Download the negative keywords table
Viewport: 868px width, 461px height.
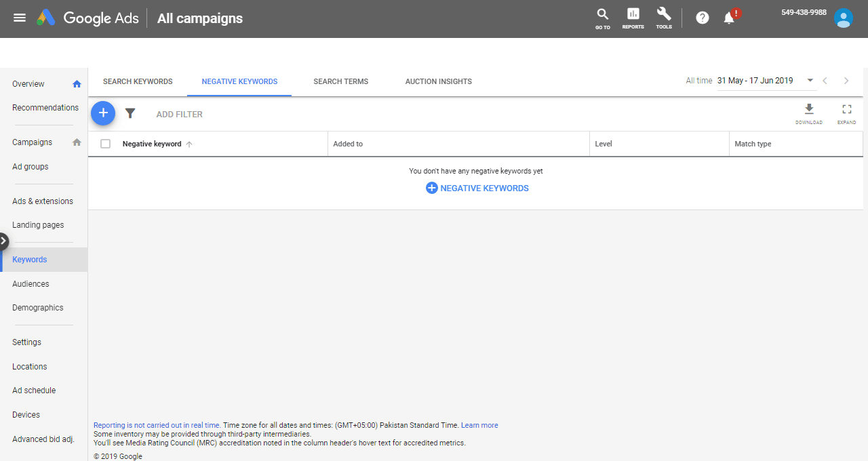[808, 113]
